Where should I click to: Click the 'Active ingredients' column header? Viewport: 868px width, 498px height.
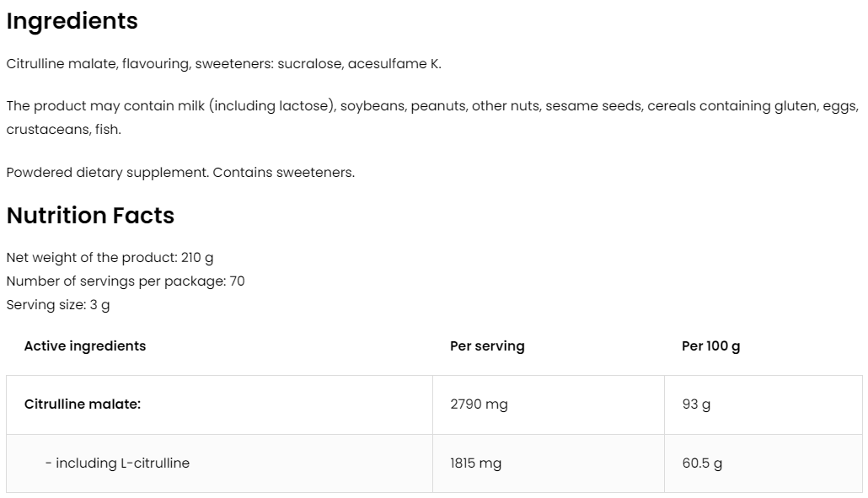point(85,346)
